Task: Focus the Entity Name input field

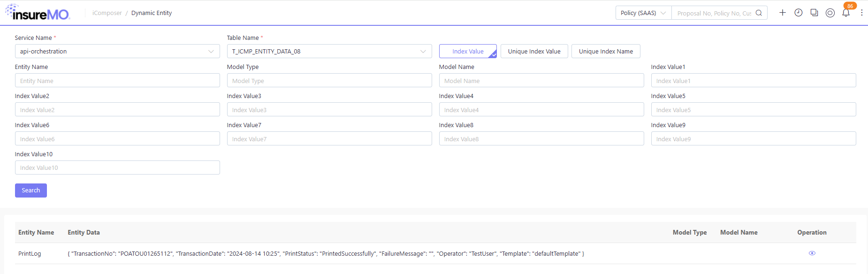Action: (x=117, y=80)
